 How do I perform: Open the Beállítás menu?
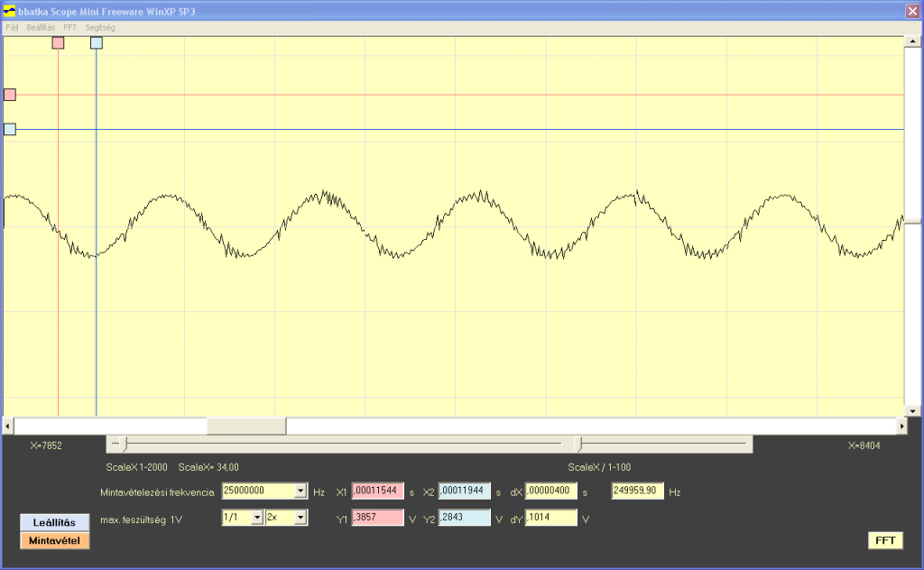(41, 28)
